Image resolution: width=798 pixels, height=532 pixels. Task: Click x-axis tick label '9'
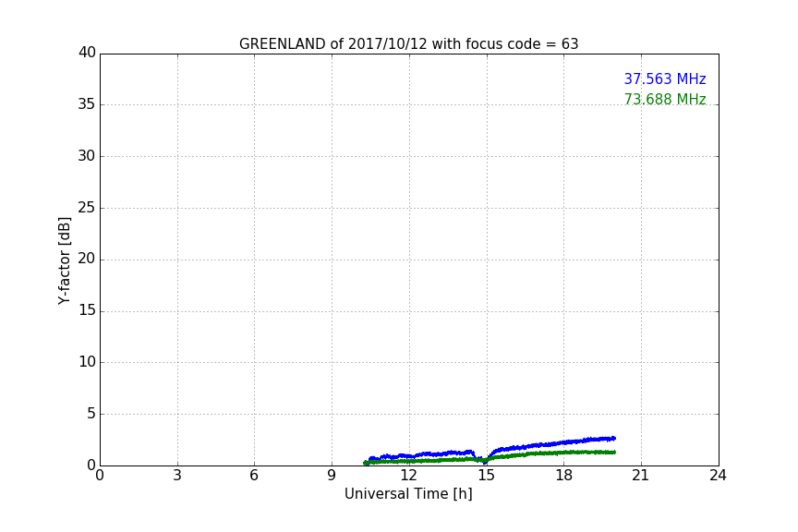pyautogui.click(x=332, y=476)
